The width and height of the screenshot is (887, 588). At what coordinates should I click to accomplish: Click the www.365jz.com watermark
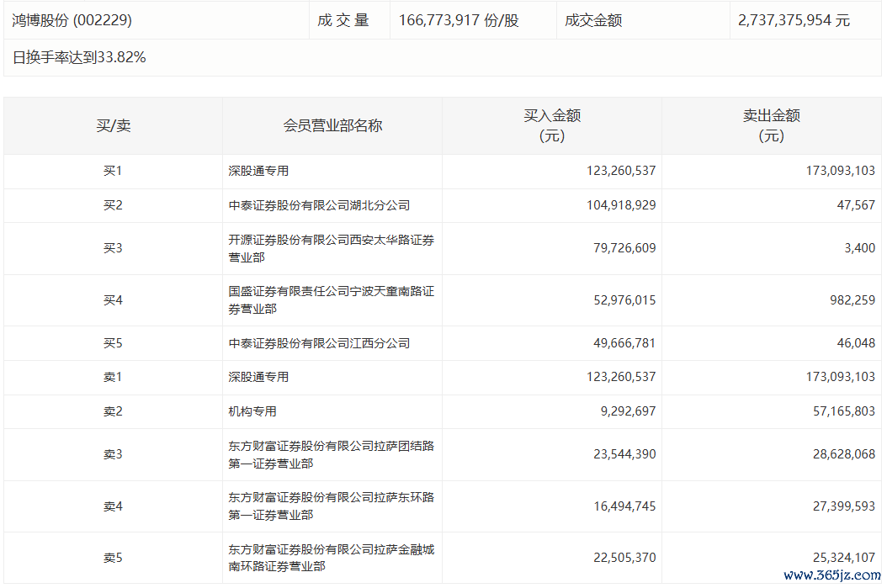[x=832, y=575]
